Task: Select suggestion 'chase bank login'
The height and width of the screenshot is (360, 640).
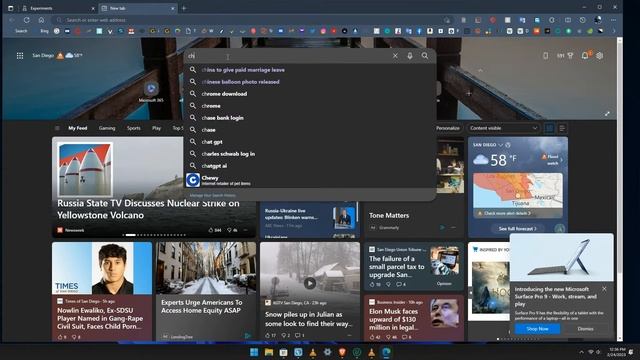Action: point(310,118)
